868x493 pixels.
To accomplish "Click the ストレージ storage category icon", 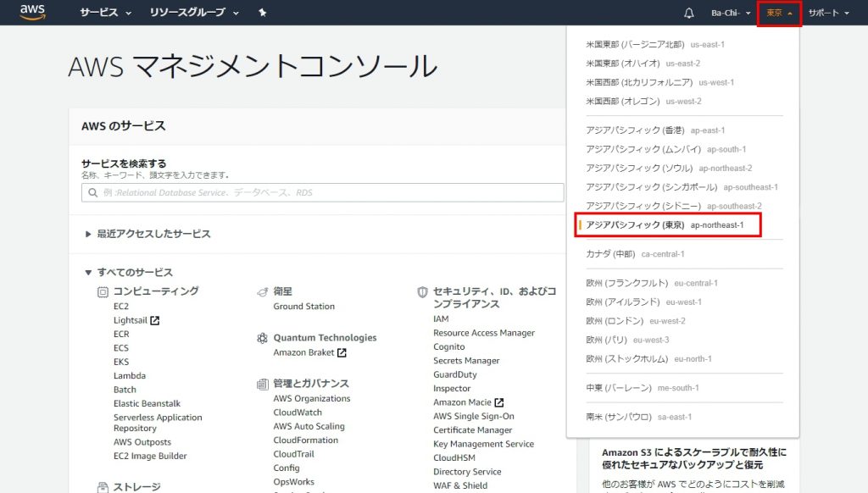I will coord(103,487).
